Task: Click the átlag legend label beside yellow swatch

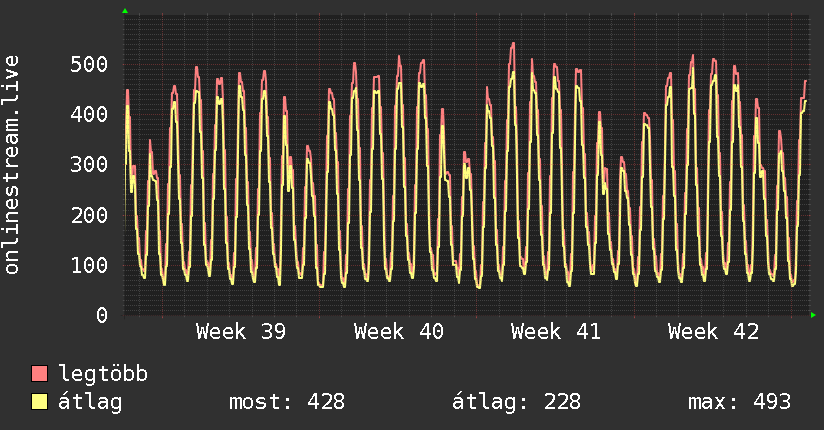Action: coord(90,402)
